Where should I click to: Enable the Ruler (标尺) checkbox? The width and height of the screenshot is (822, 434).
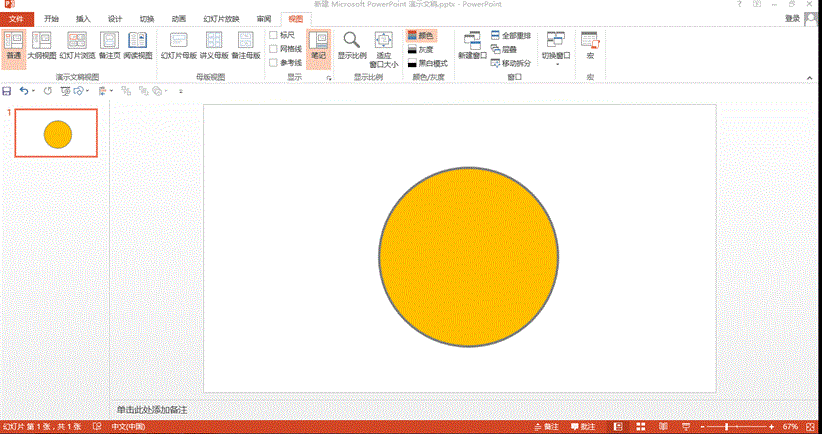[274, 35]
